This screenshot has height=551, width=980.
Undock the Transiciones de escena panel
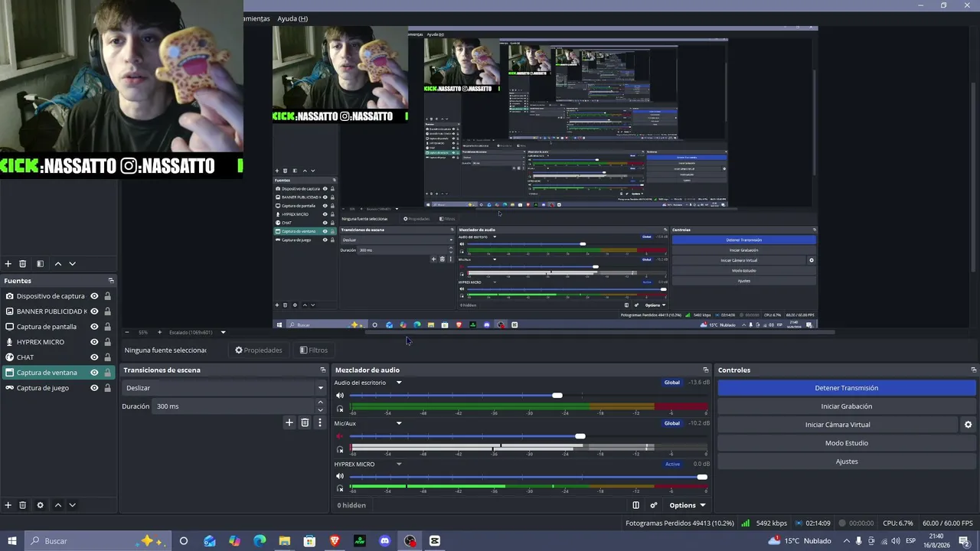point(323,370)
